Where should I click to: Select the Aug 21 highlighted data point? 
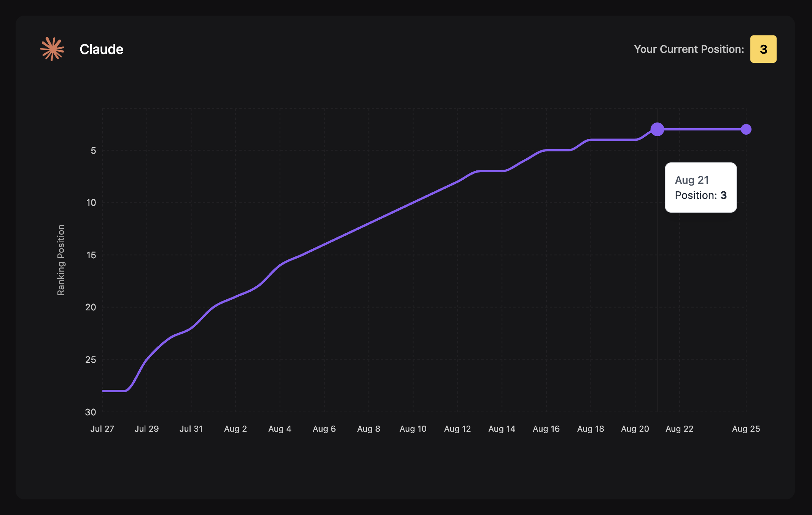click(657, 129)
